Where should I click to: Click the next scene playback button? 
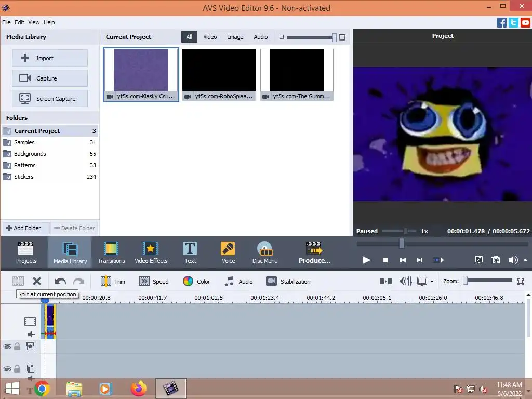click(438, 260)
